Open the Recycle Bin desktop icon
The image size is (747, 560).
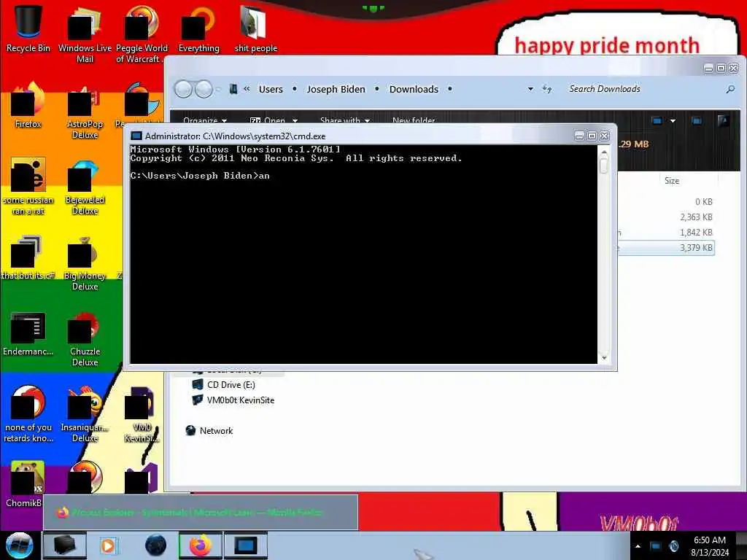coord(28,28)
